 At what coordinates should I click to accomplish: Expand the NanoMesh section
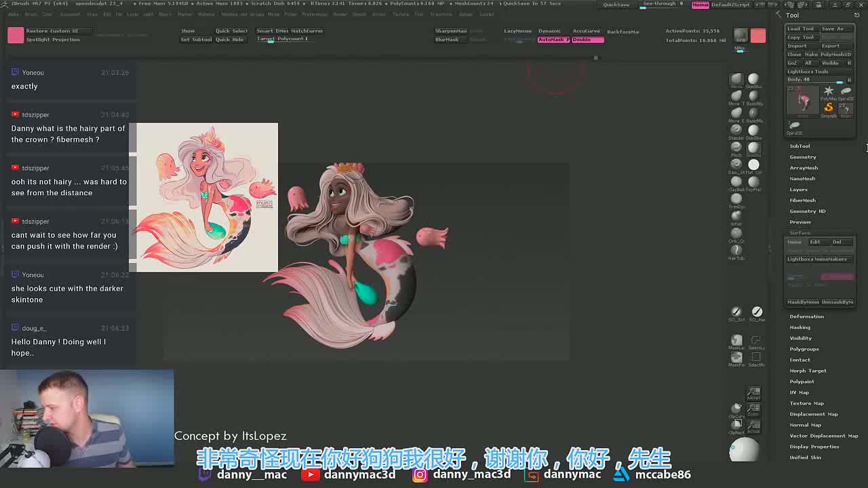pos(802,179)
